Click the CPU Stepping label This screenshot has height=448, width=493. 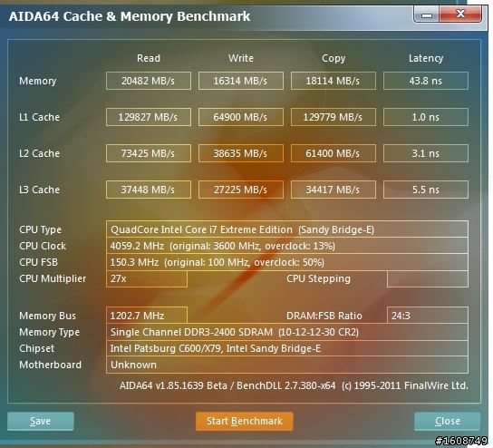coord(318,279)
